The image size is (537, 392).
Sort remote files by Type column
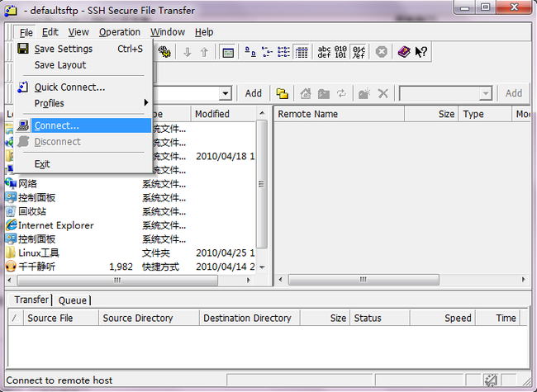point(485,114)
